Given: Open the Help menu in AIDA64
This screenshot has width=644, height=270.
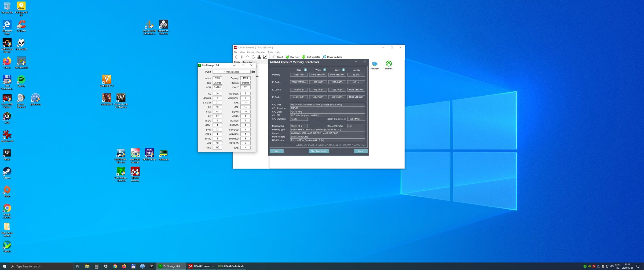Looking at the screenshot, I should pos(278,52).
